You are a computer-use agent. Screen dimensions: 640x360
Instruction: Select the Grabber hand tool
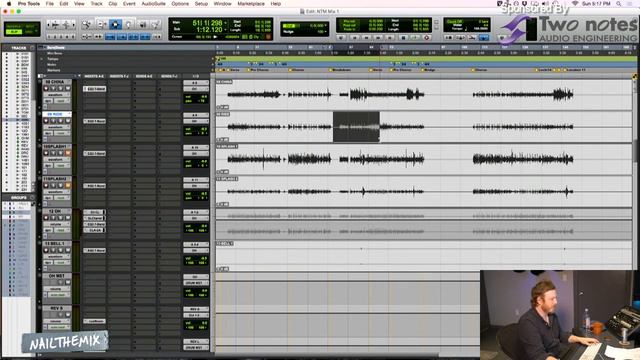tap(129, 25)
